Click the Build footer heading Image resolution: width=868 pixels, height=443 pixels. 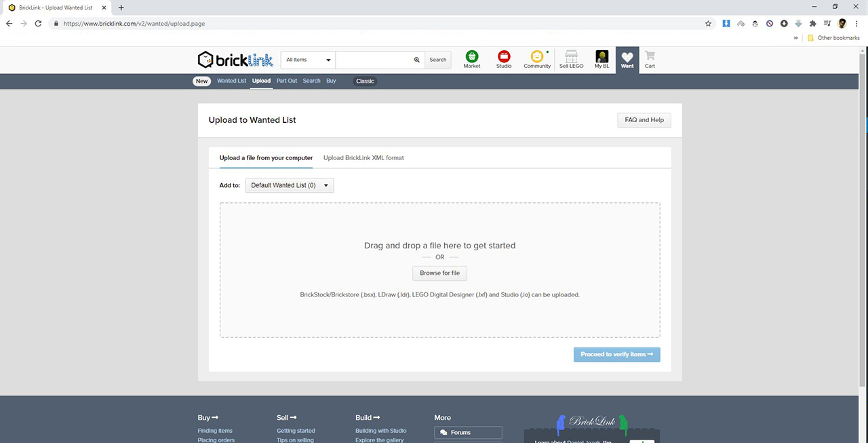coord(366,418)
